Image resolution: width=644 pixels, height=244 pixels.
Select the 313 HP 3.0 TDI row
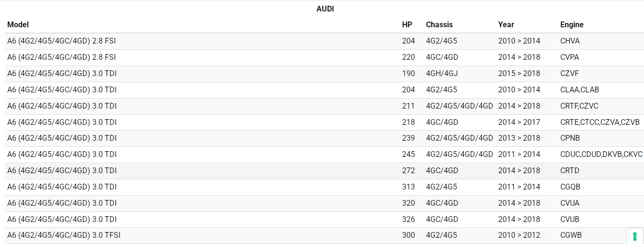pyautogui.click(x=62, y=187)
